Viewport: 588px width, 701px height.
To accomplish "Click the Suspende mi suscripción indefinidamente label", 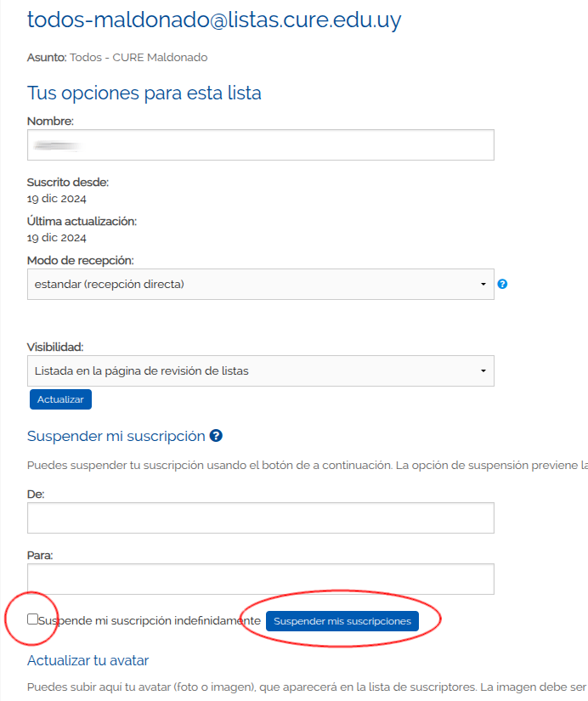I will [x=150, y=621].
